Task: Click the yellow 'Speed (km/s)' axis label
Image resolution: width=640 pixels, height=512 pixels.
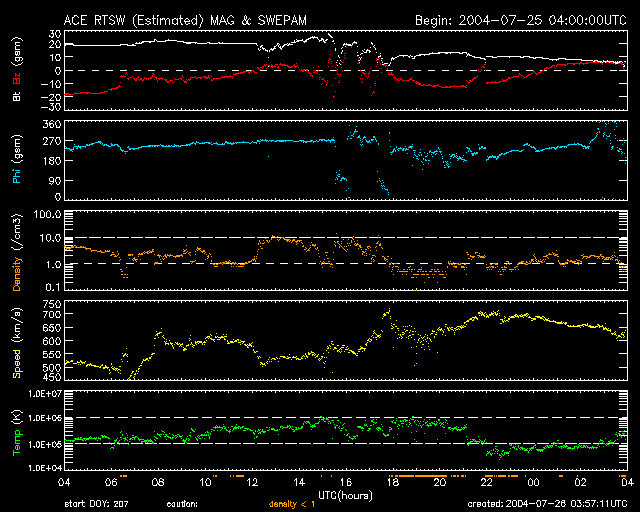Action: click(17, 343)
